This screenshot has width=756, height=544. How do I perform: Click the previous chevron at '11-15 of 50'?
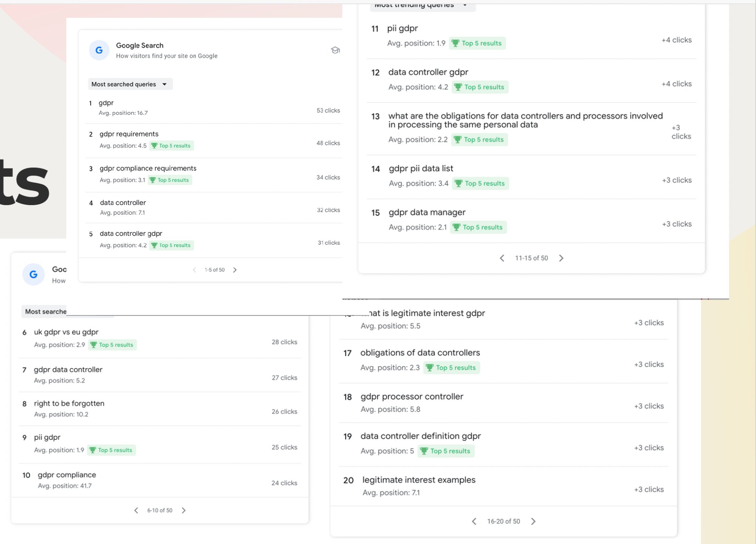502,258
